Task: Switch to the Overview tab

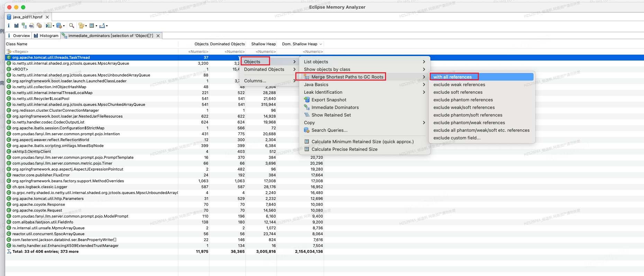Action: tap(19, 36)
